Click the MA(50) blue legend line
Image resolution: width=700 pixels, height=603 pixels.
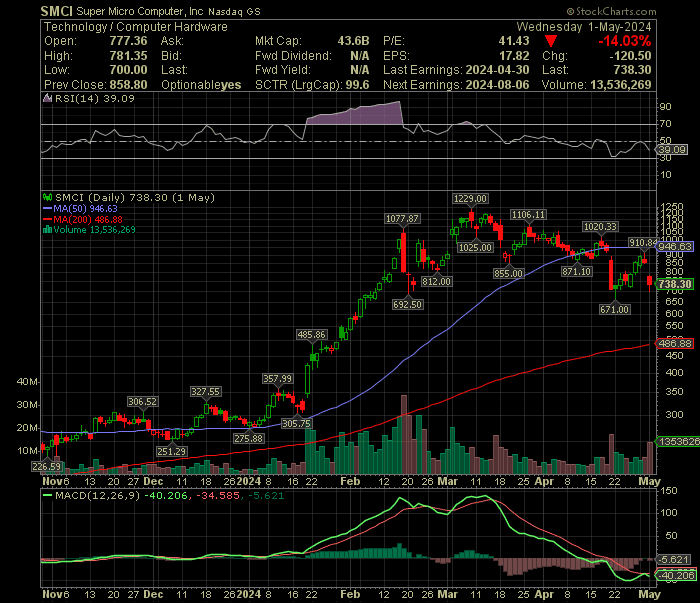click(x=47, y=208)
